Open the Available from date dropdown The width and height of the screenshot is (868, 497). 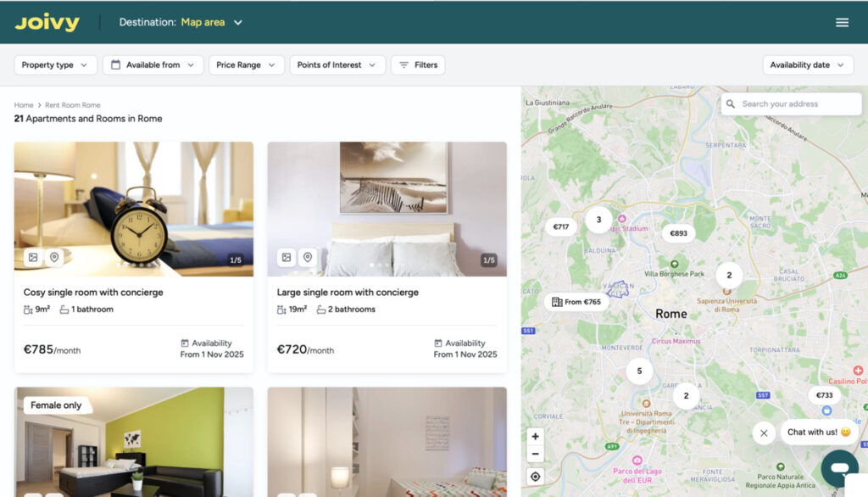click(153, 64)
